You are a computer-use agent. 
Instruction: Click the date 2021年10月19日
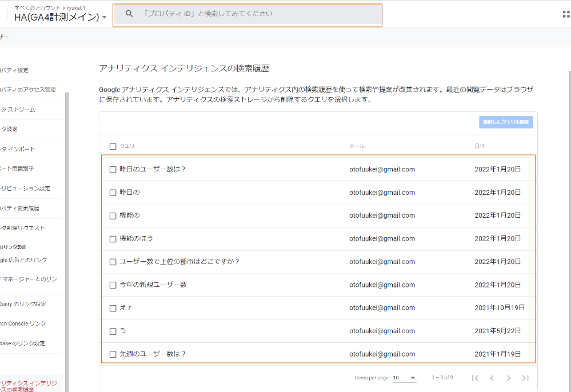[500, 307]
